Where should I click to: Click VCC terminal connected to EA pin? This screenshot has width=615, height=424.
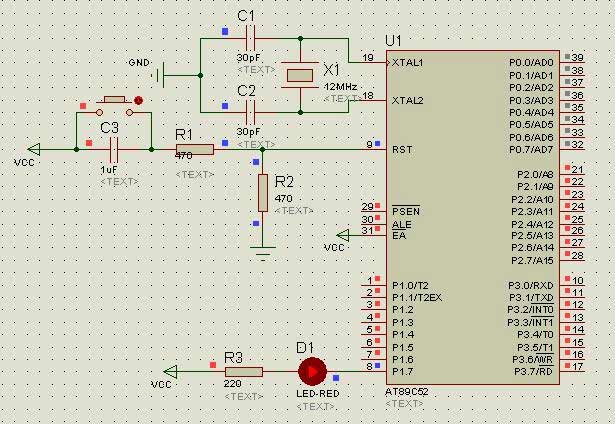343,234
